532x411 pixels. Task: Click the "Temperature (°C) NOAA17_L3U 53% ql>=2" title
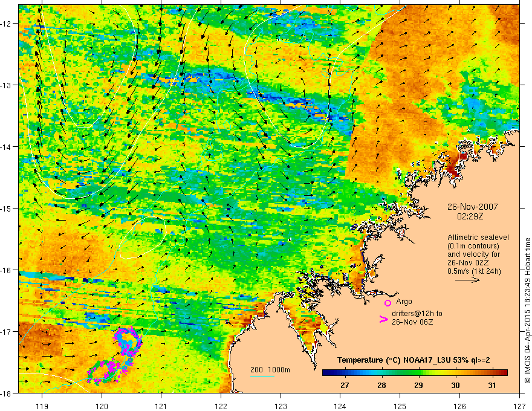point(414,360)
